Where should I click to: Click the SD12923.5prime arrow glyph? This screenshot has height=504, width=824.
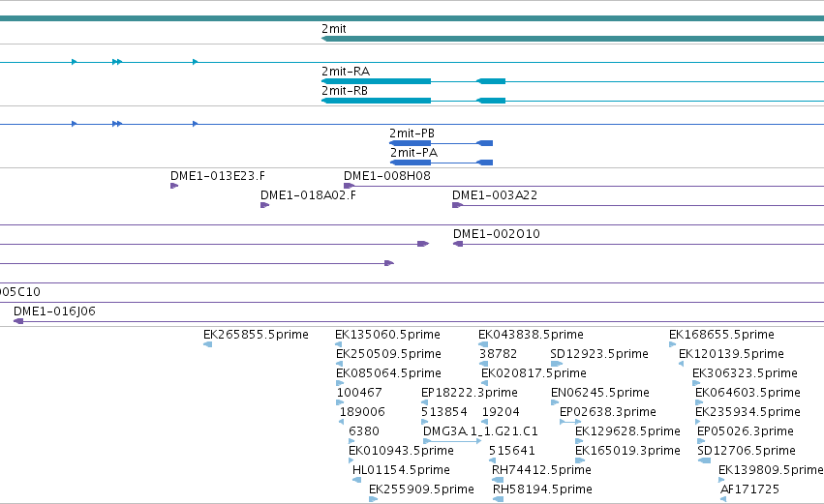pos(557,364)
